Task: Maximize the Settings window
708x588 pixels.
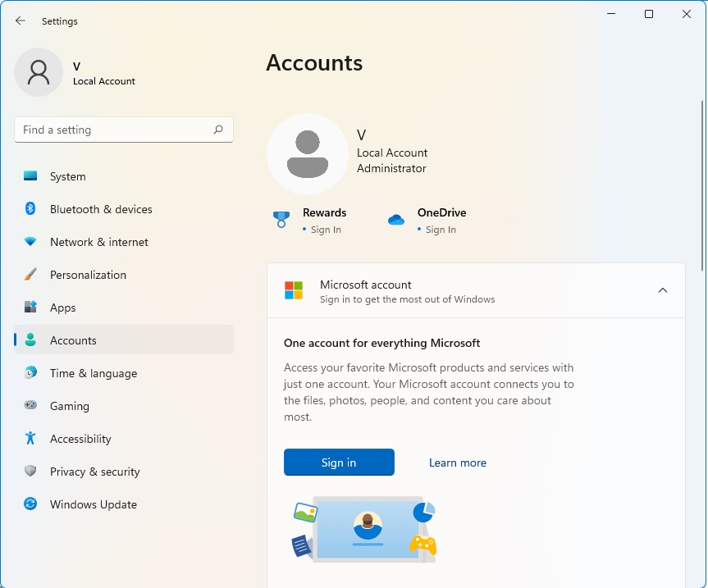Action: click(x=649, y=14)
